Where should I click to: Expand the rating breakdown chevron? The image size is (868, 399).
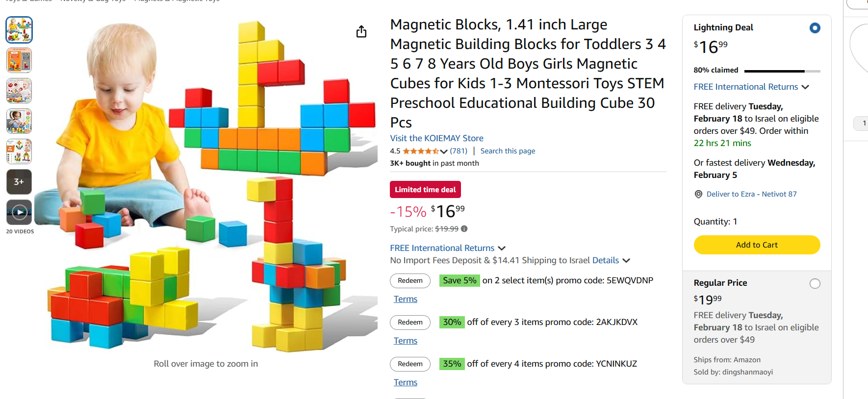tap(444, 151)
